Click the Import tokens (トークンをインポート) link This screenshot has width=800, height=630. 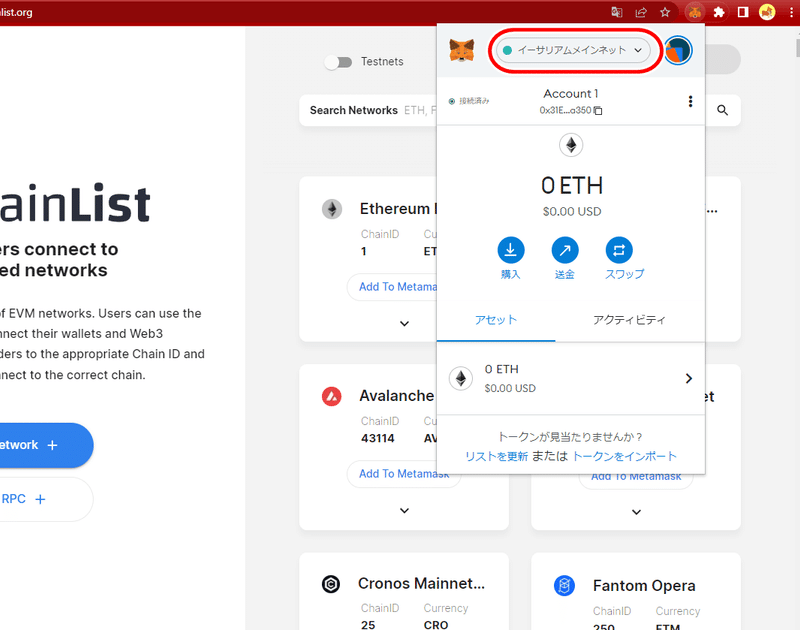(624, 456)
